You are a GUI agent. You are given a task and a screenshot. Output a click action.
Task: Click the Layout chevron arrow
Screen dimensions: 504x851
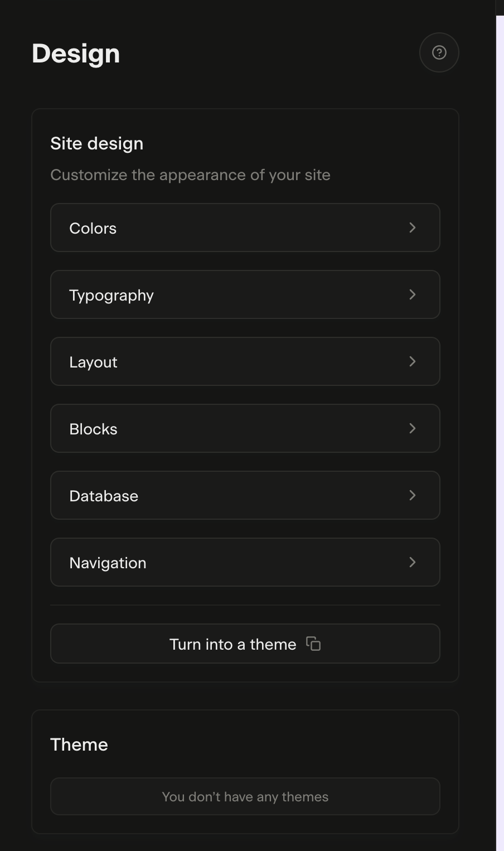tap(413, 361)
